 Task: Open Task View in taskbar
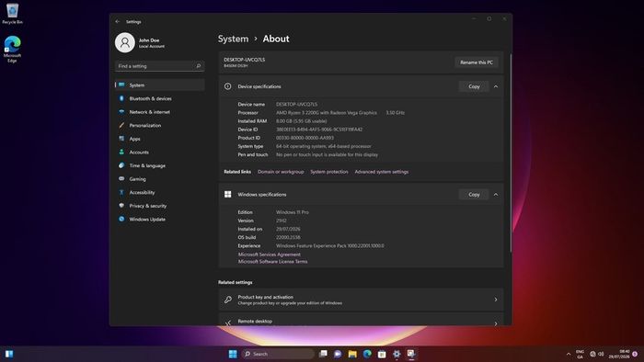(x=323, y=354)
